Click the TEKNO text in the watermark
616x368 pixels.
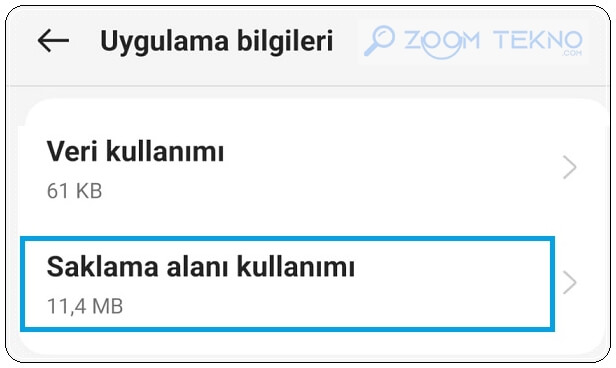[538, 40]
